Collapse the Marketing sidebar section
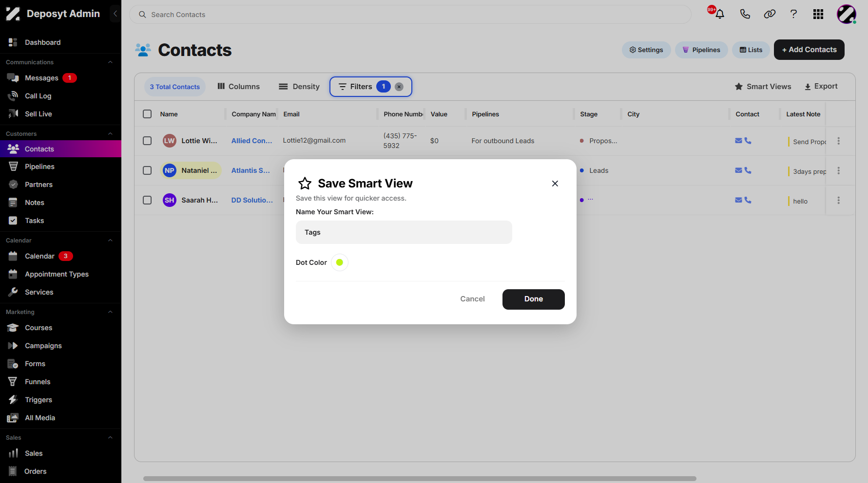 [x=110, y=312]
